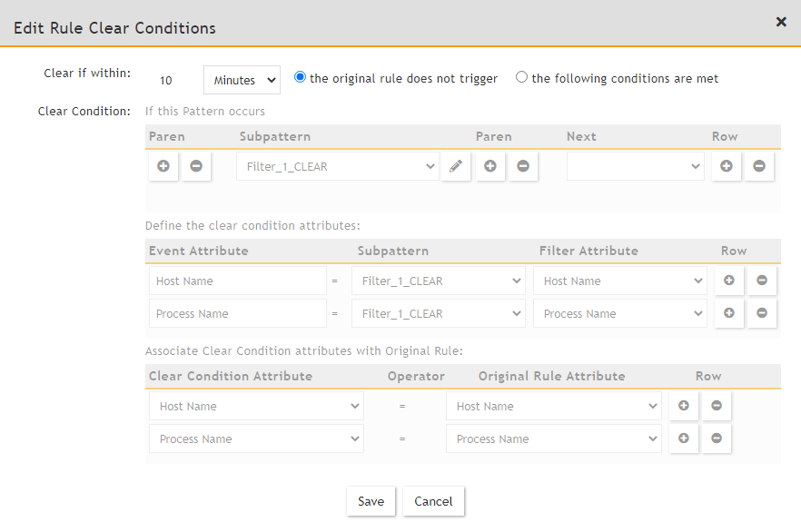Add row after Host Name event attribute
Screen dimensions: 801x532
(x=729, y=281)
